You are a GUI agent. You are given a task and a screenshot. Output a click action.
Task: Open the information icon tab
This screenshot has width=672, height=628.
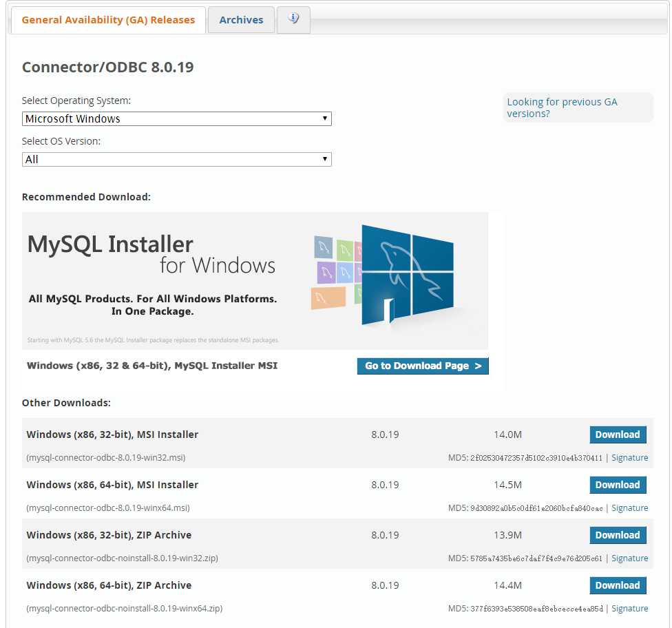[293, 19]
